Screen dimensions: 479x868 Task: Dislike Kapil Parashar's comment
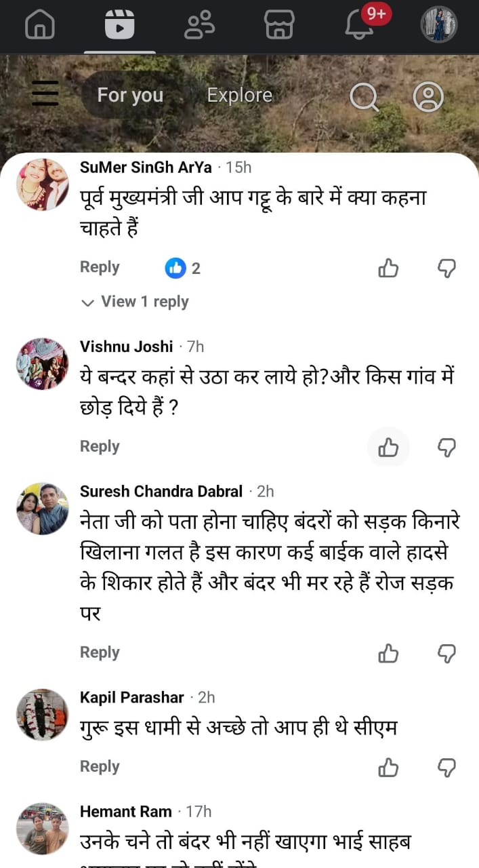pos(446,767)
